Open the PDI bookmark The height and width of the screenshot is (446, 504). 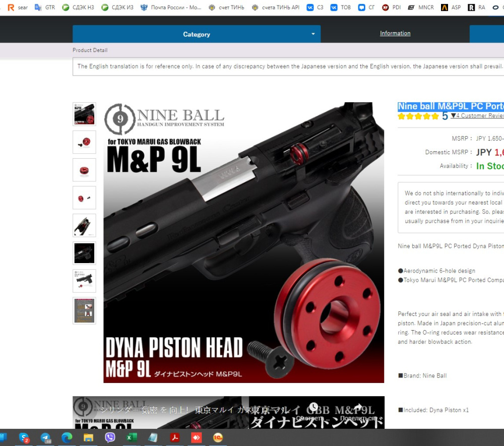point(391,8)
